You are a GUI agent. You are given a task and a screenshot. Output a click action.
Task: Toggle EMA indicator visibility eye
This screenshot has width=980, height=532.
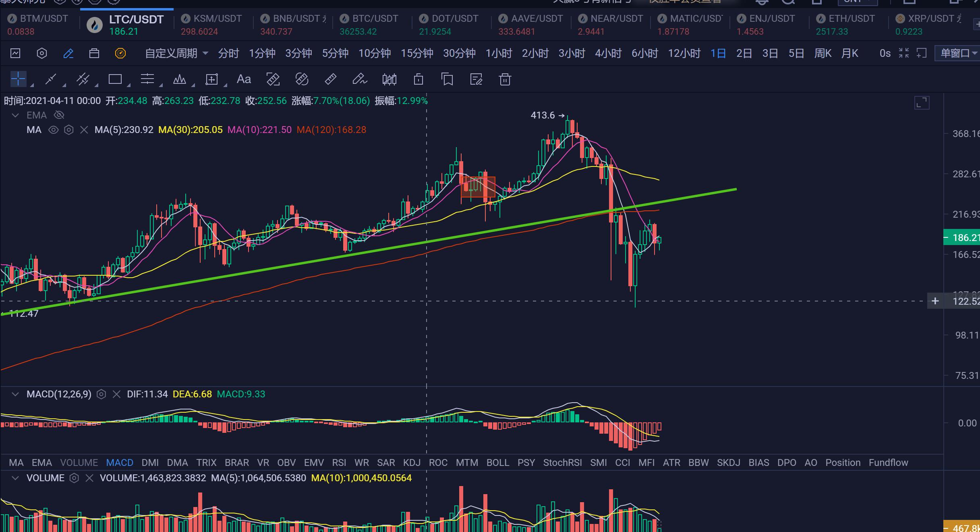[59, 115]
